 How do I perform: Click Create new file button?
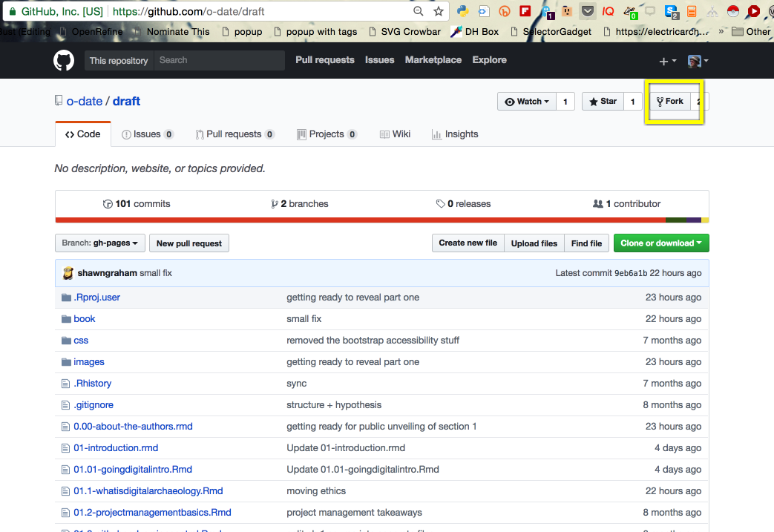(468, 243)
